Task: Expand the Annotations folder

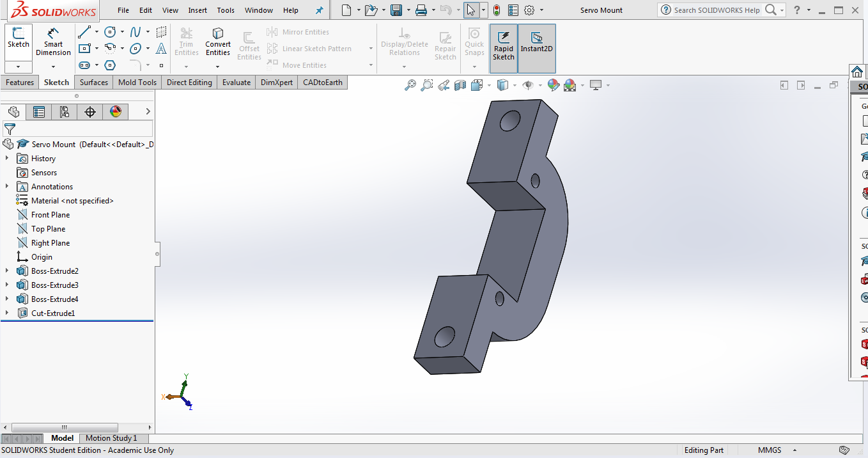Action: (x=7, y=186)
